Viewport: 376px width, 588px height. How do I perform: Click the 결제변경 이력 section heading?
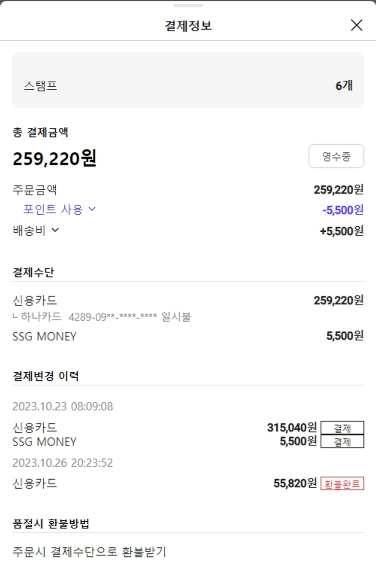[x=46, y=376]
